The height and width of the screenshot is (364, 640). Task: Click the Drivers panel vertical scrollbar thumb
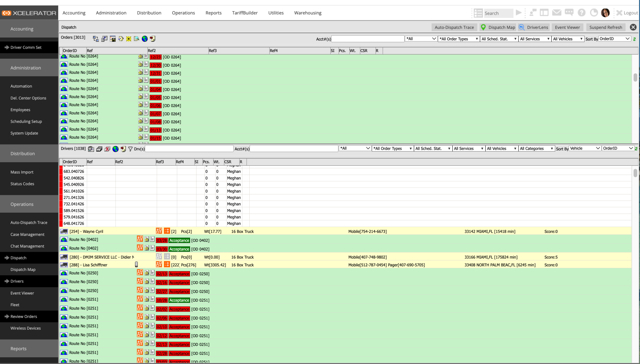click(635, 173)
